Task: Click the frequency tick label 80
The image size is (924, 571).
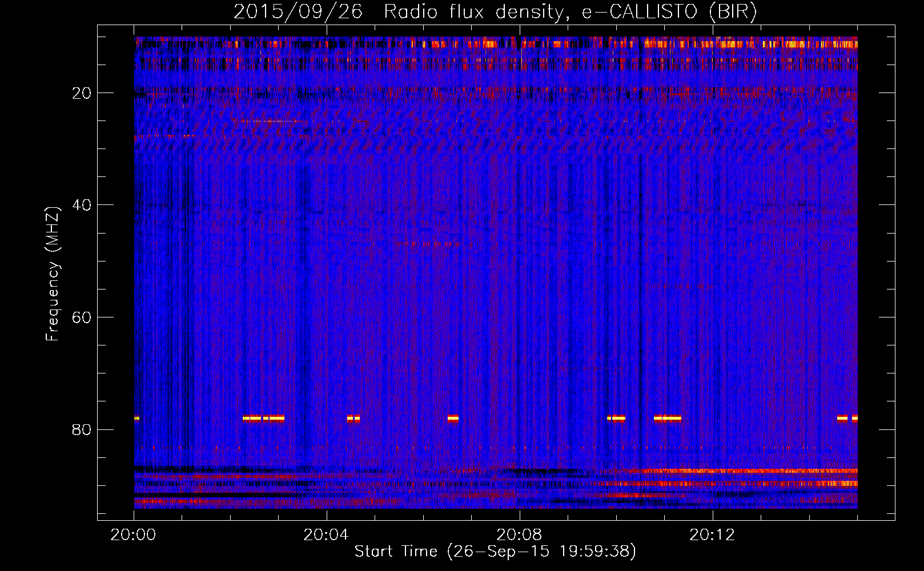Action: 82,429
